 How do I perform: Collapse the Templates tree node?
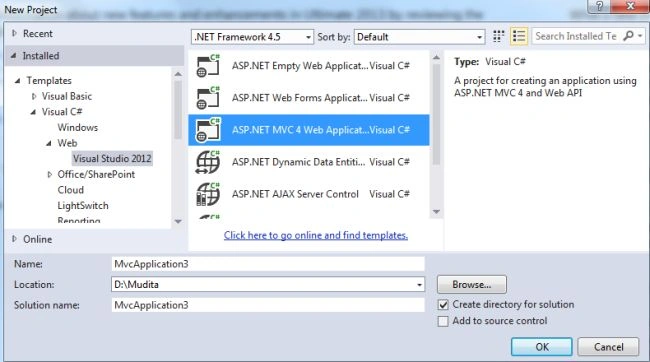click(x=17, y=81)
